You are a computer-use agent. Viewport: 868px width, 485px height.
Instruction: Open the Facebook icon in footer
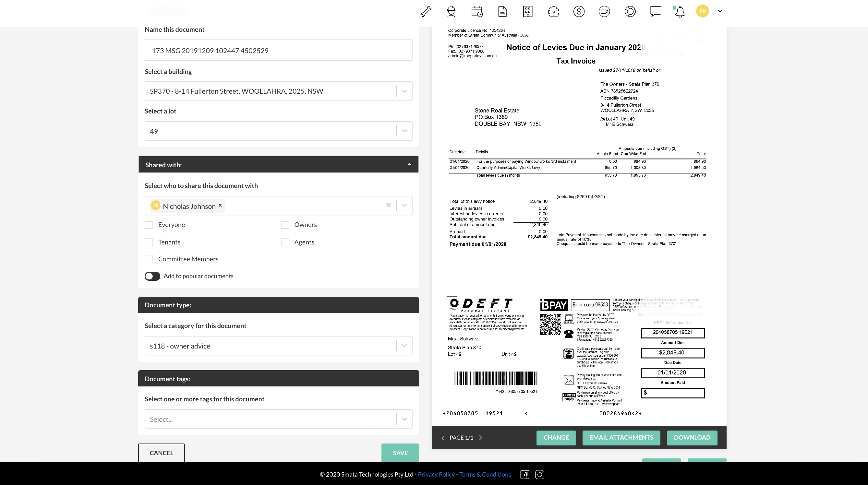[x=525, y=475]
